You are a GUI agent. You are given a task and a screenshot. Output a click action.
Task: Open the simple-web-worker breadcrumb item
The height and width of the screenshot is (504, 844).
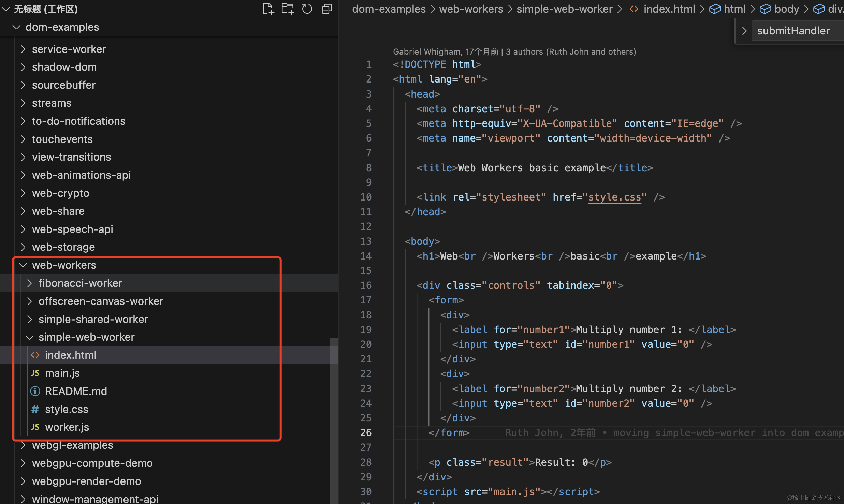(564, 9)
